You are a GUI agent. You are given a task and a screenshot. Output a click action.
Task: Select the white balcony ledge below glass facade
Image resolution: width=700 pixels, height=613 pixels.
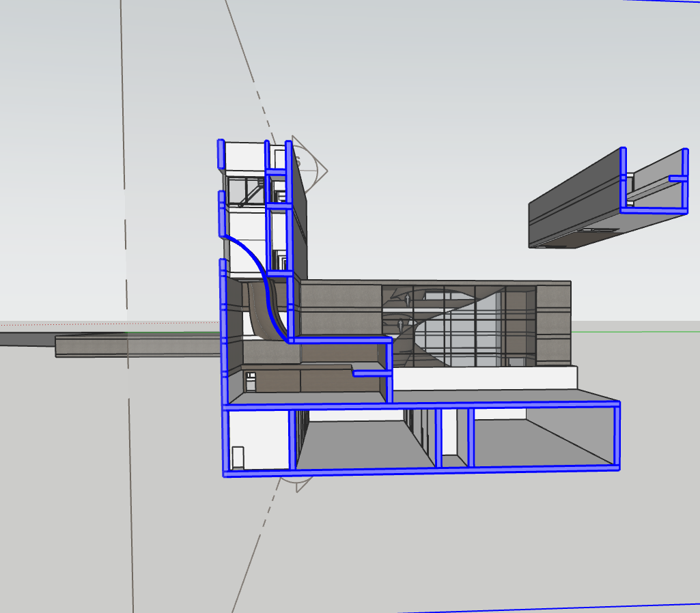click(x=484, y=377)
